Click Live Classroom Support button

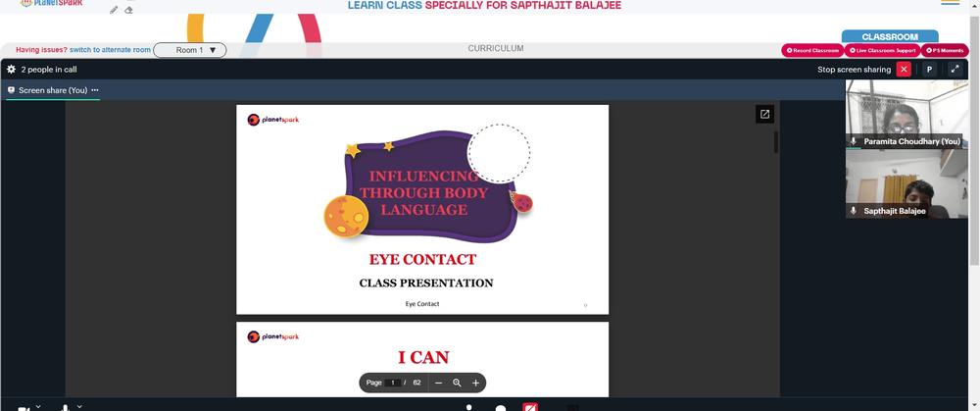pos(883,51)
